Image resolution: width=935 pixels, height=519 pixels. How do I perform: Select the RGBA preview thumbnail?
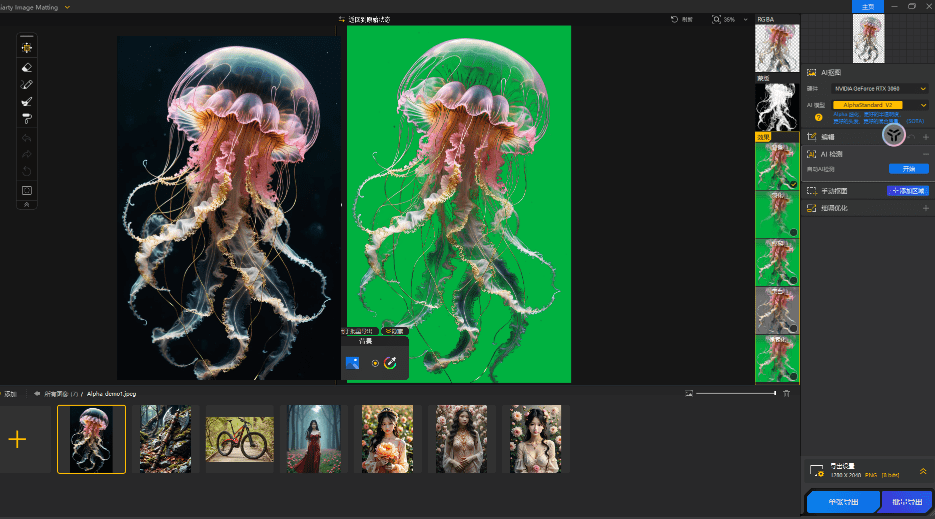click(x=776, y=46)
